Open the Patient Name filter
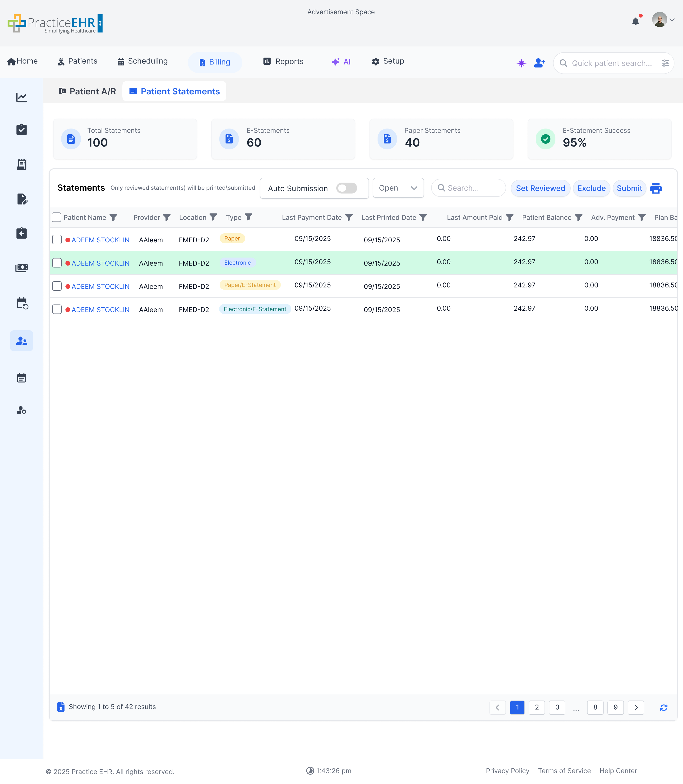This screenshot has height=784, width=683. pos(114,217)
